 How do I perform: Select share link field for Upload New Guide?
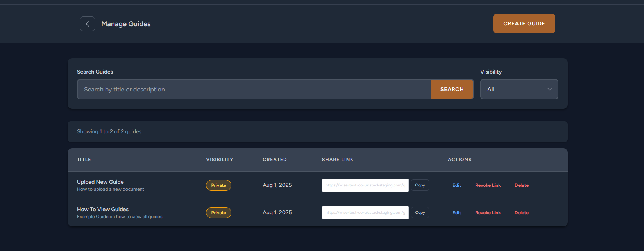click(365, 185)
